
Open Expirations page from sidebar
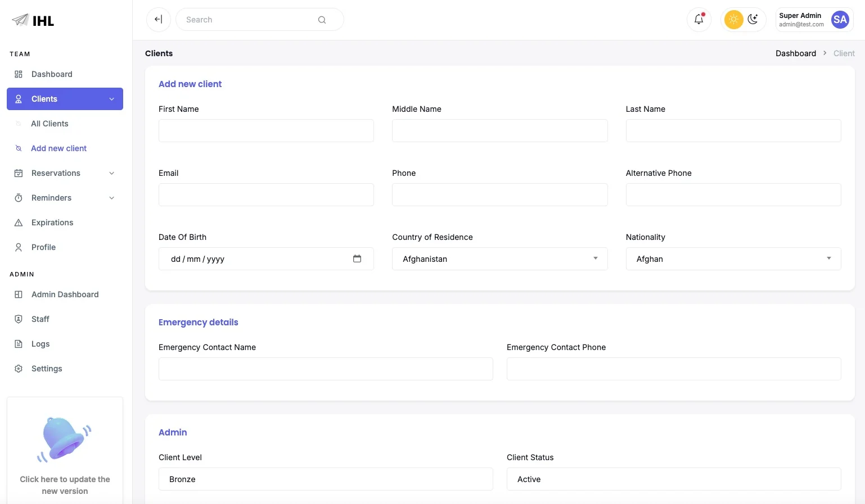(x=52, y=223)
